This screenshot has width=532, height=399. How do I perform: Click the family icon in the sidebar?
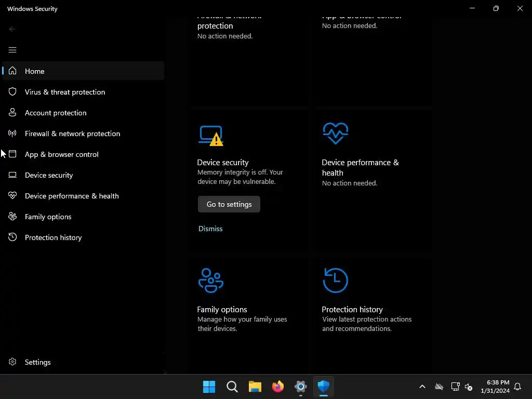click(x=12, y=216)
